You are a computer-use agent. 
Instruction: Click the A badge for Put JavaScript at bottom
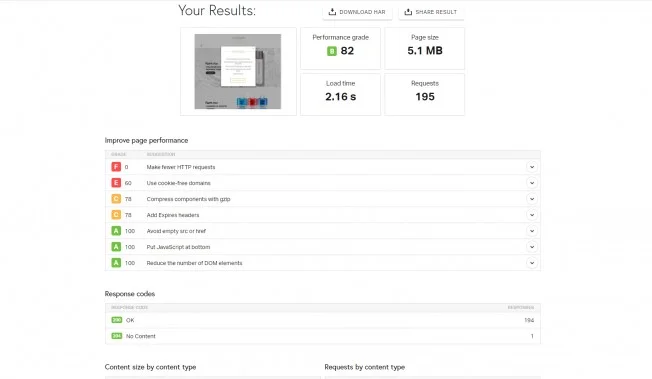[x=116, y=247]
